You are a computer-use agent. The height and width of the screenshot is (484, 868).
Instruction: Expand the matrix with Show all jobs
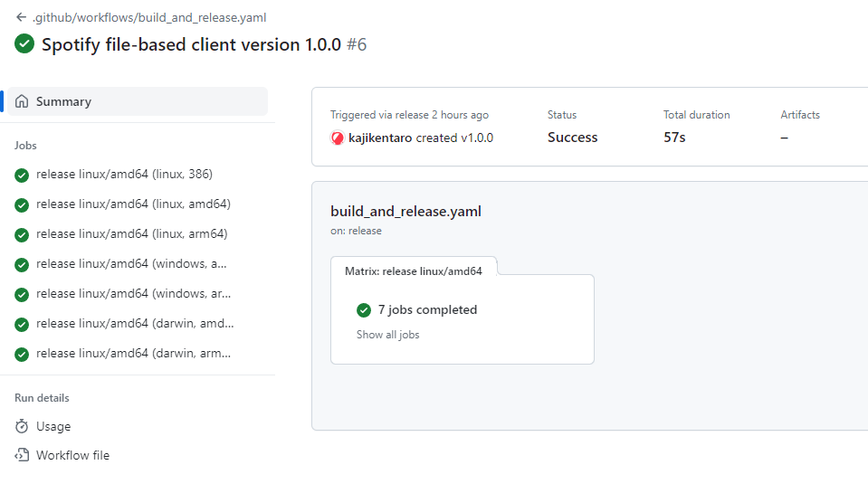388,335
